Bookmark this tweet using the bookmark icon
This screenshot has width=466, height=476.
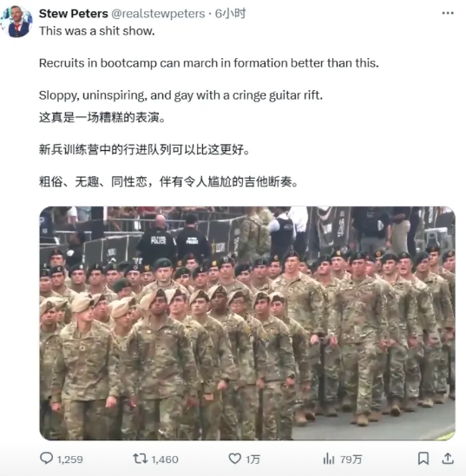(423, 459)
